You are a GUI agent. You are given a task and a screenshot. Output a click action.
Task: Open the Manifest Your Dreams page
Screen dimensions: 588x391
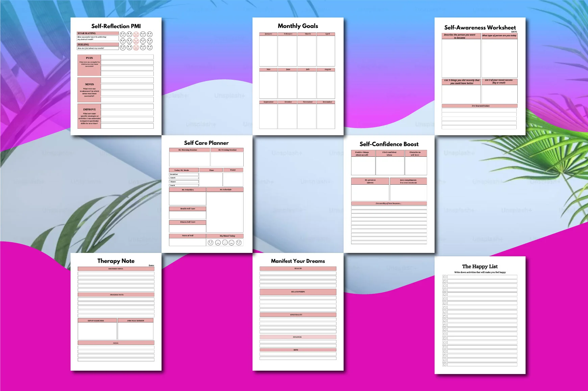(298, 312)
